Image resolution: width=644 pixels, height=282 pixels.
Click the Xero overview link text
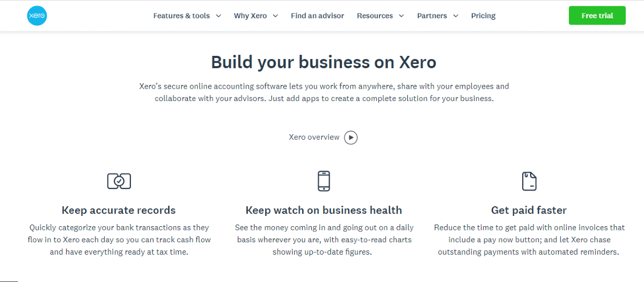tap(314, 137)
